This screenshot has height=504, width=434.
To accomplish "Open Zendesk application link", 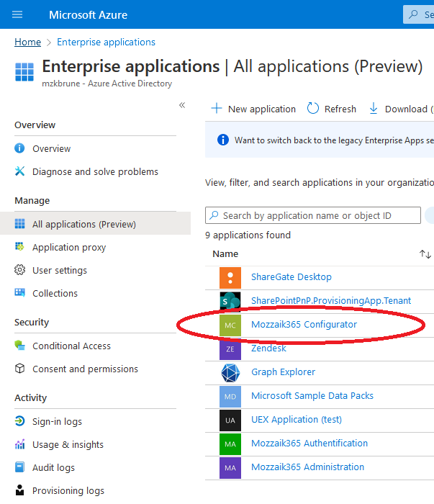I will [268, 348].
